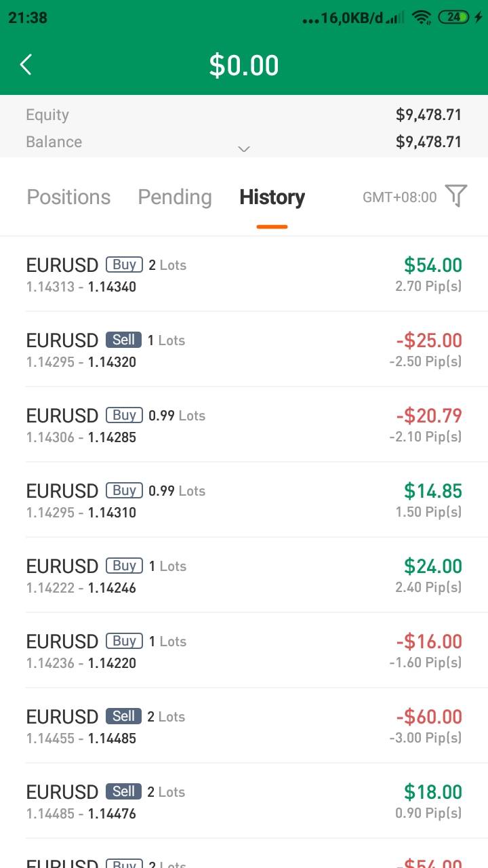Open the EURUSD Sell trade gaining $18.00
The width and height of the screenshot is (488, 868).
pos(244,802)
